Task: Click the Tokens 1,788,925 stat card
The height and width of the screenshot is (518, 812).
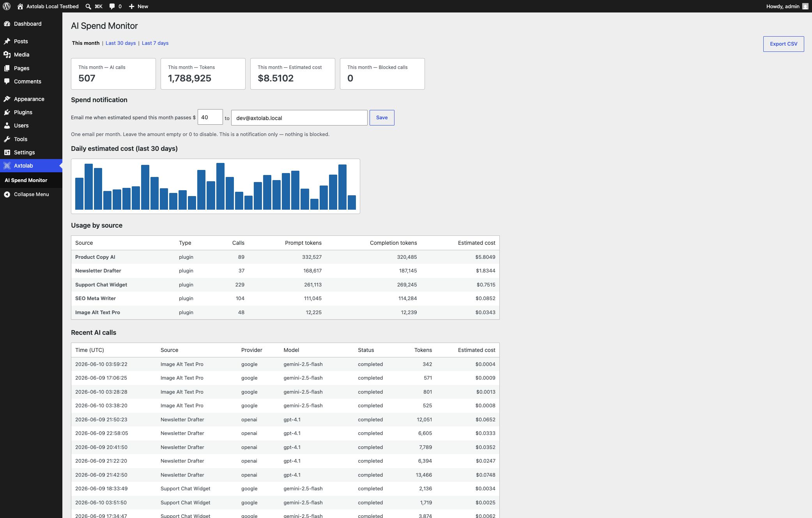Action: point(203,74)
